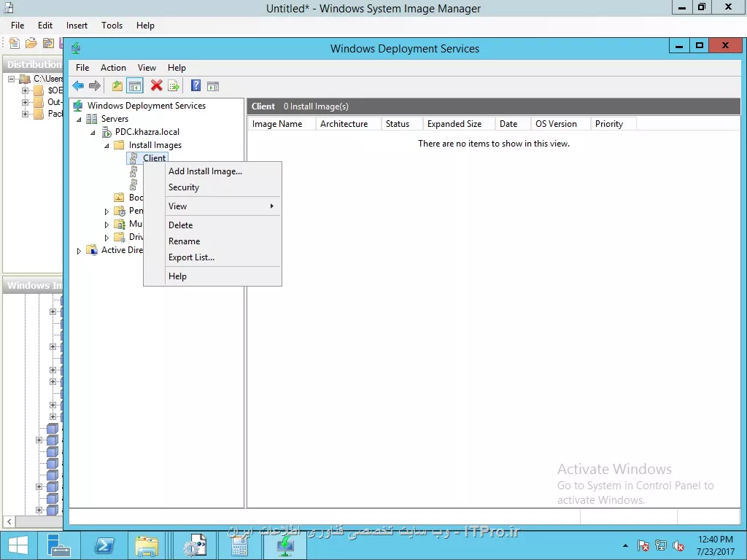Switch to Windows Deployment Services taskbar icon

(285, 545)
